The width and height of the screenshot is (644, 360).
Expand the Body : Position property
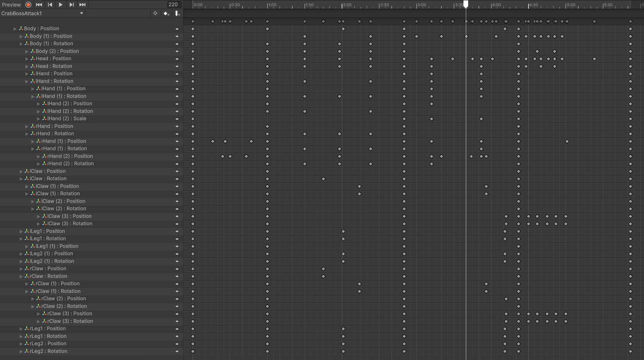pyautogui.click(x=15, y=29)
